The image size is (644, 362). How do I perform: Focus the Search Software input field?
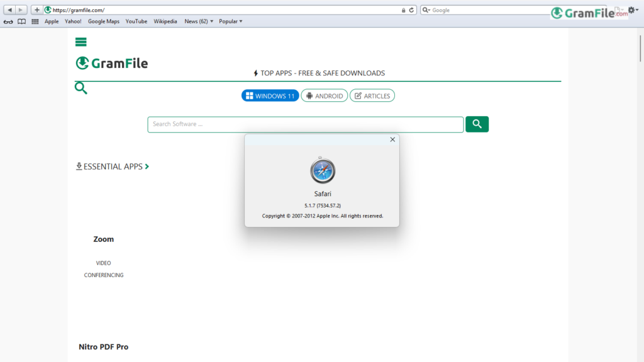(306, 124)
